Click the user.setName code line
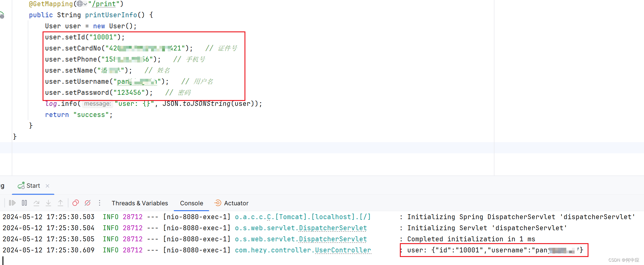 pyautogui.click(x=88, y=70)
